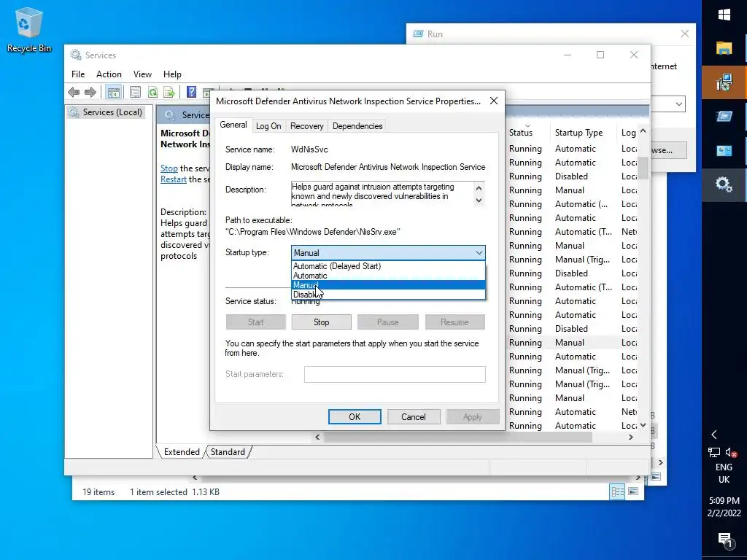Click the Stop service button
747x560 pixels.
coord(321,322)
